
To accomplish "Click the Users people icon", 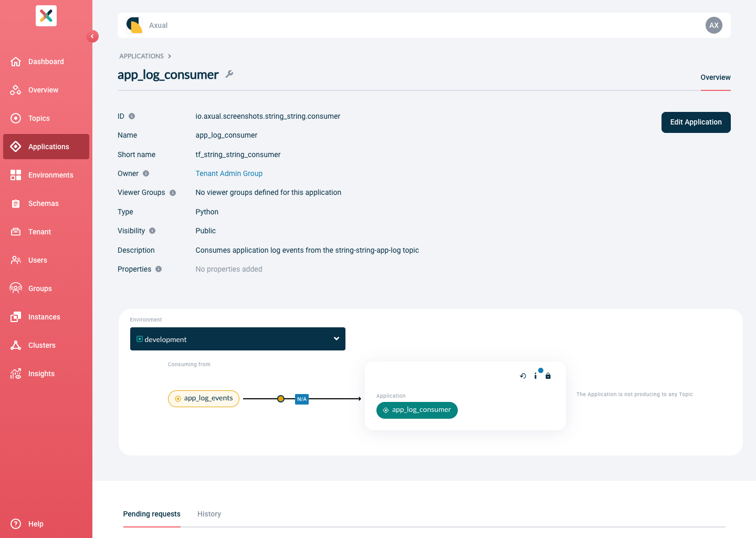I will point(16,260).
